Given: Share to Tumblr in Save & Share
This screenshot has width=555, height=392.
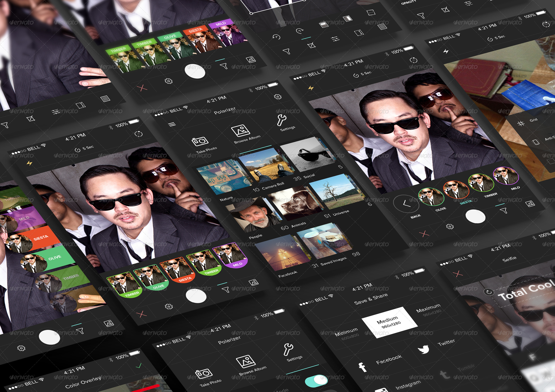Looking at the screenshot, I should click(458, 371).
